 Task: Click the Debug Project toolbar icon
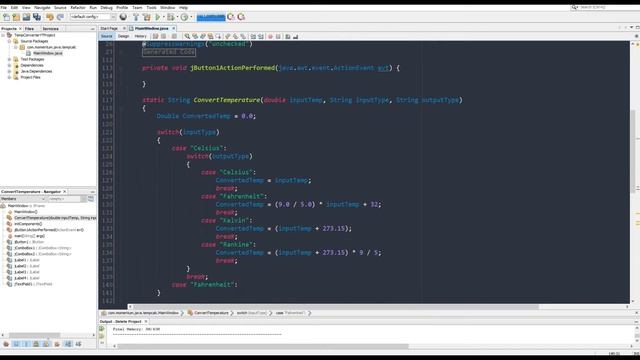point(171,17)
